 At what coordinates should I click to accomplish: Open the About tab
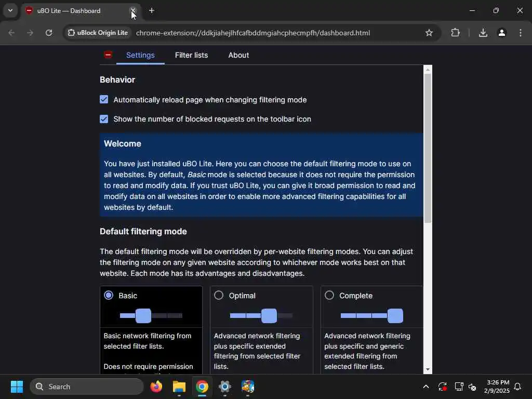pos(238,55)
